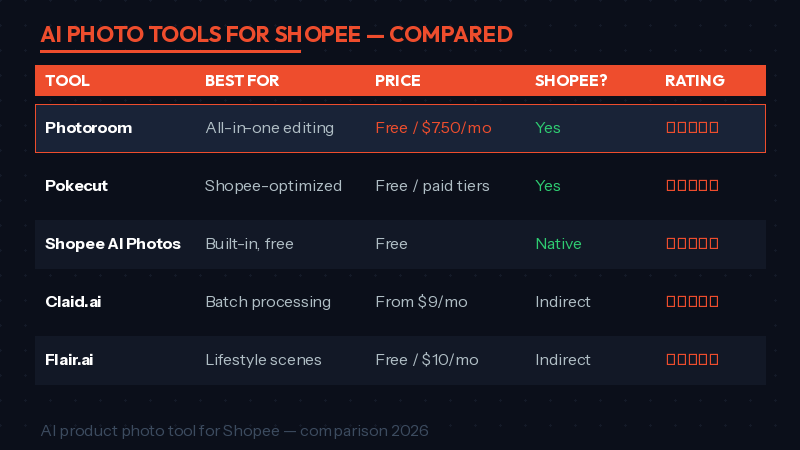This screenshot has width=800, height=450.
Task: Click Photoroom's Free / $7.50/mo price
Action: pos(435,128)
